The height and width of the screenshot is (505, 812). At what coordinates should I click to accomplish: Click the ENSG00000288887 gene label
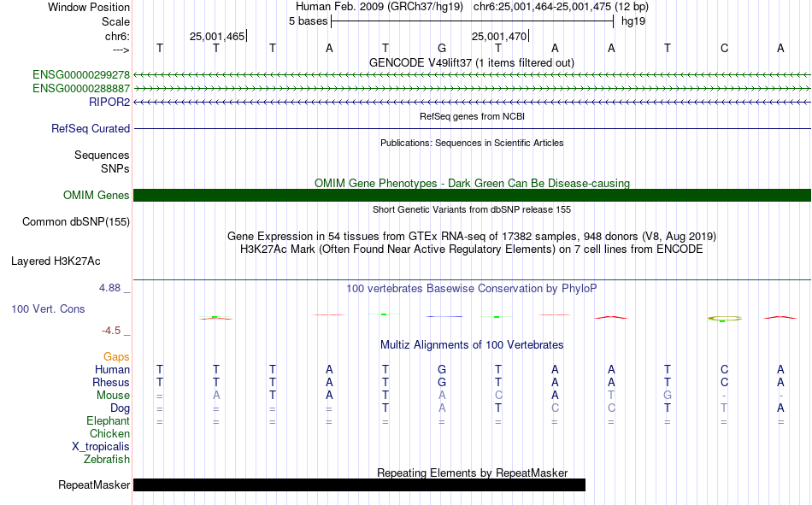pos(81,89)
